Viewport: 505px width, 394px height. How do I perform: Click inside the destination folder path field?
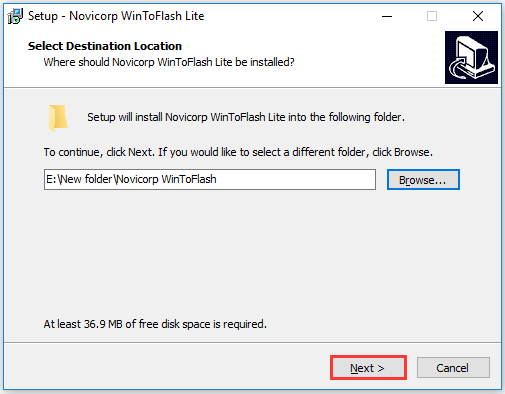pyautogui.click(x=210, y=179)
